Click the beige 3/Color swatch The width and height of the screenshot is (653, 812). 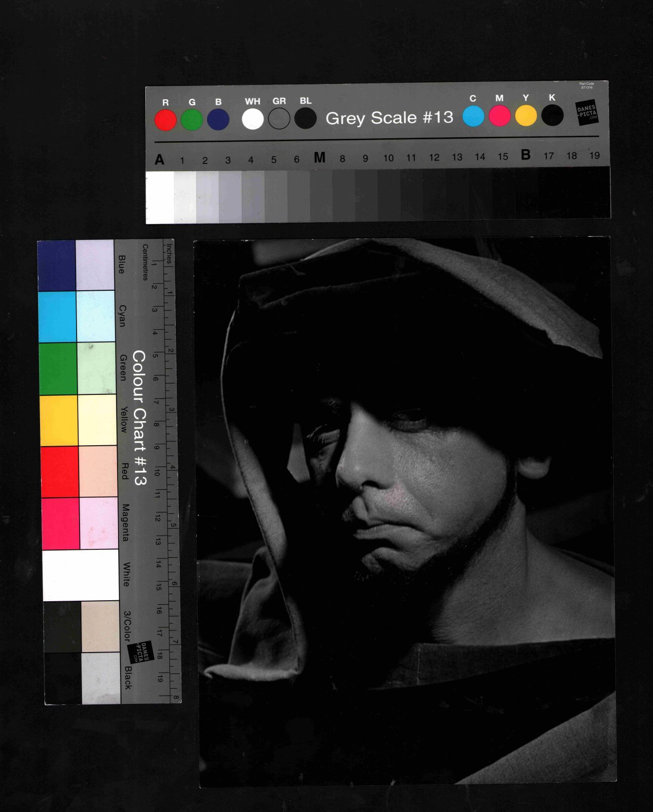coord(100,626)
